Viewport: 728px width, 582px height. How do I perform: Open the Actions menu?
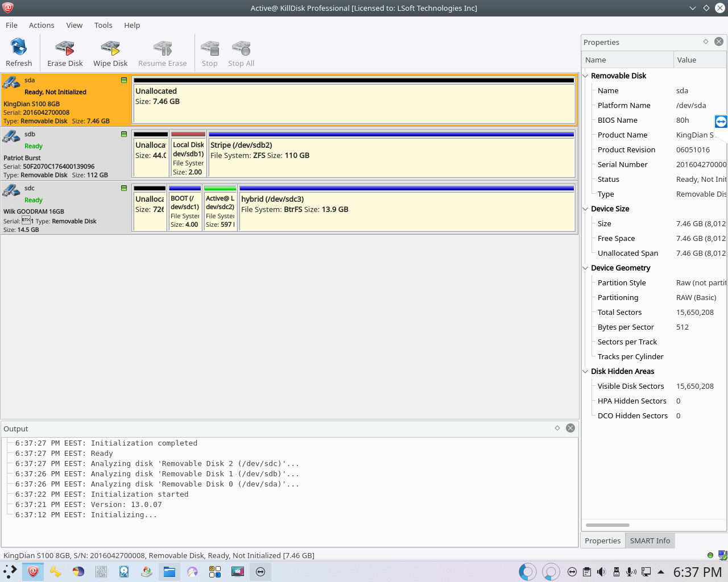point(42,25)
